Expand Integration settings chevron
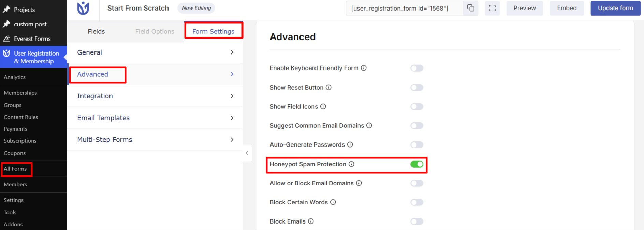The width and height of the screenshot is (644, 230). click(x=232, y=96)
